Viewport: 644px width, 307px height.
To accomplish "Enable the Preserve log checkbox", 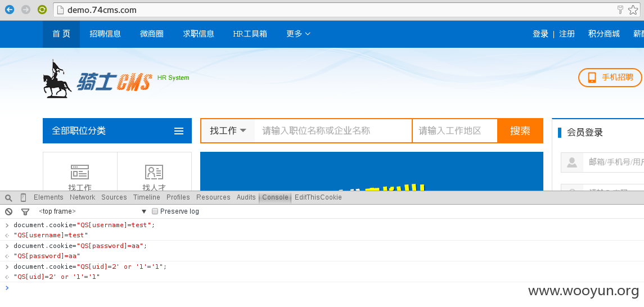I will 155,211.
